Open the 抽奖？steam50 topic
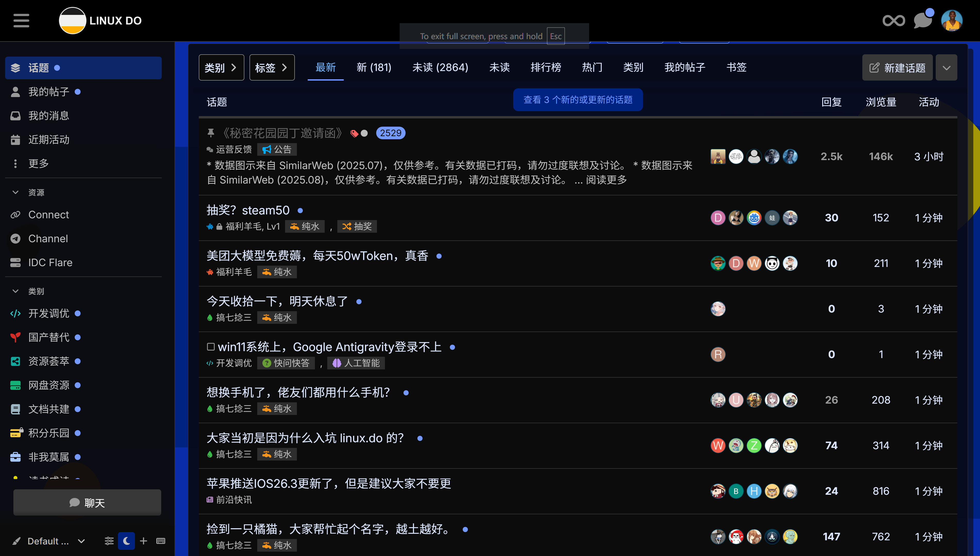This screenshot has width=980, height=556. (248, 210)
